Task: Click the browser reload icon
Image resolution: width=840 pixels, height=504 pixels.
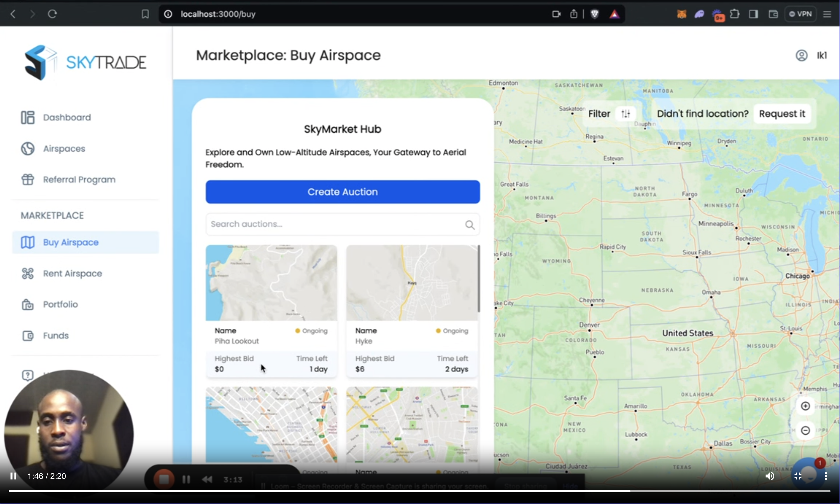Action: tap(52, 14)
